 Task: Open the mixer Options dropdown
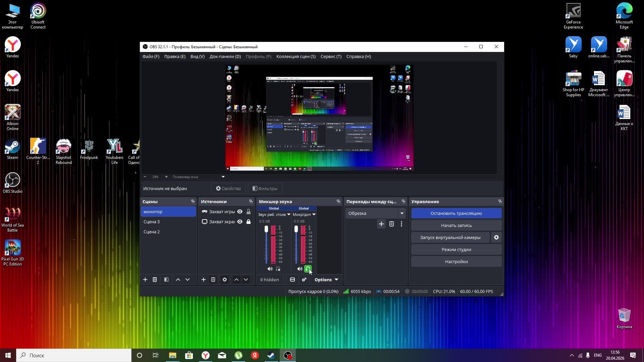pyautogui.click(x=326, y=280)
